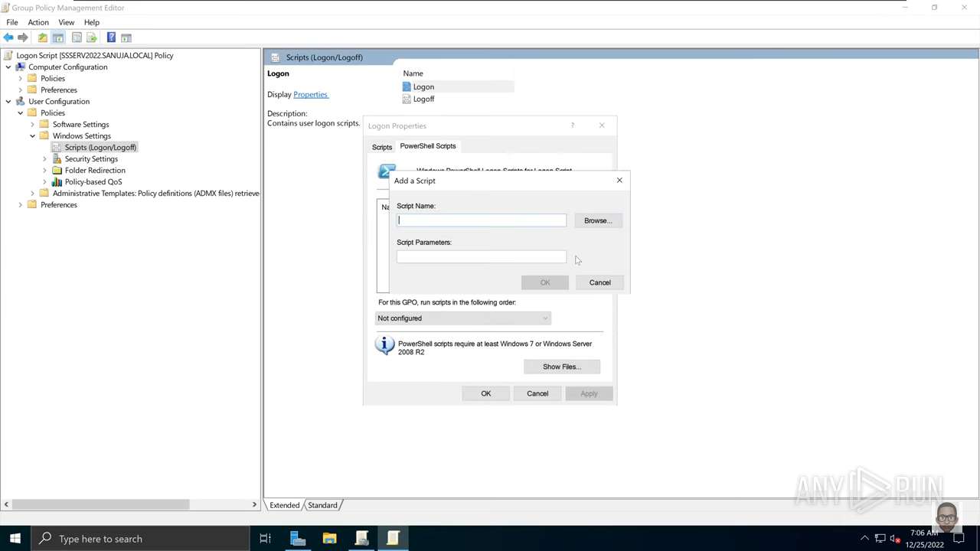The image size is (980, 551).
Task: Click the Scripts header icon in right pane
Action: tap(276, 57)
